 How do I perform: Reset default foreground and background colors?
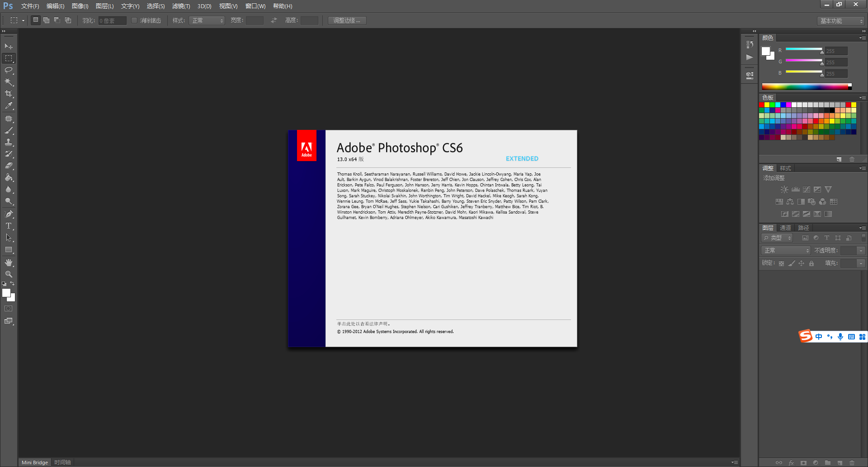click(x=4, y=284)
